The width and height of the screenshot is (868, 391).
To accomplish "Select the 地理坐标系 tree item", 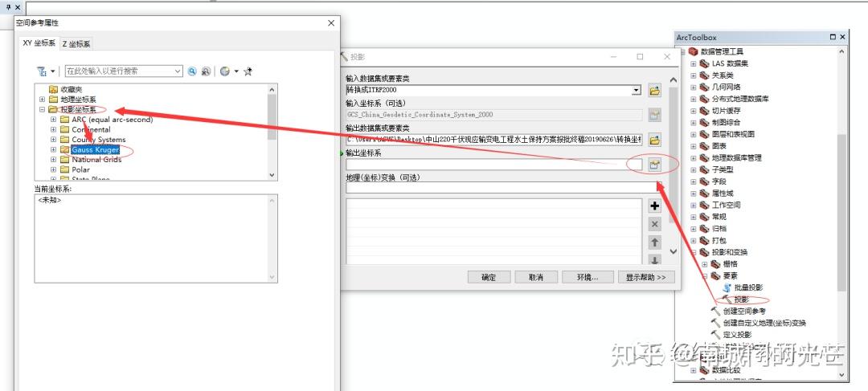I will 78,100.
